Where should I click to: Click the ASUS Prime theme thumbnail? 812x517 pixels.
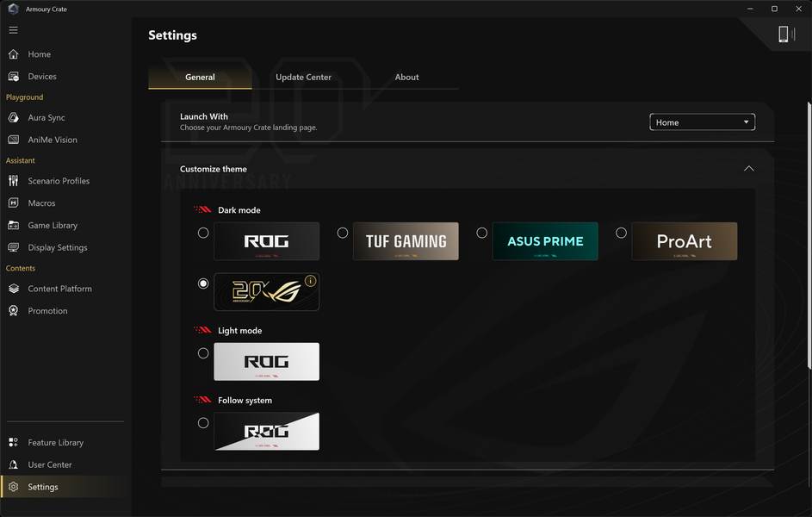[x=545, y=241]
